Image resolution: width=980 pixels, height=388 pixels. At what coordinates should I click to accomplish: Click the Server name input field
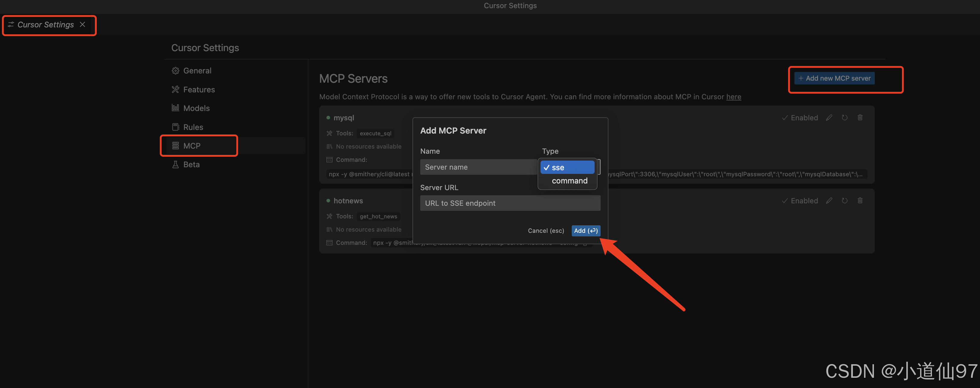pos(478,167)
